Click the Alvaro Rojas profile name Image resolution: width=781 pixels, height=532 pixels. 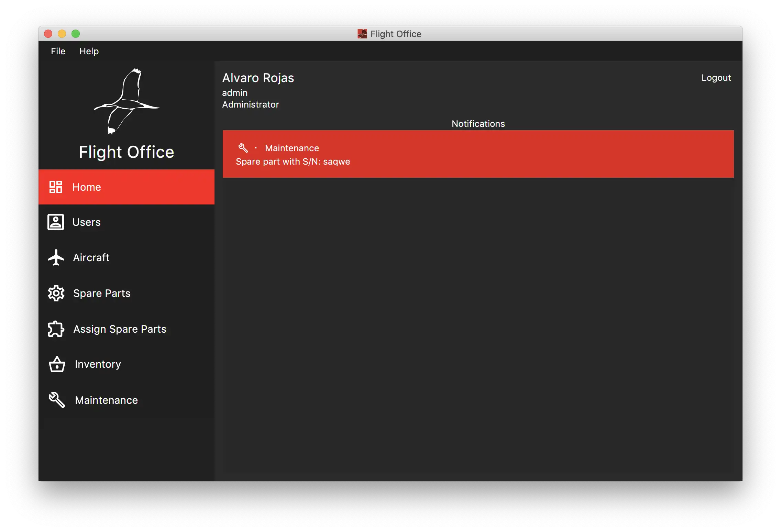[x=258, y=78]
